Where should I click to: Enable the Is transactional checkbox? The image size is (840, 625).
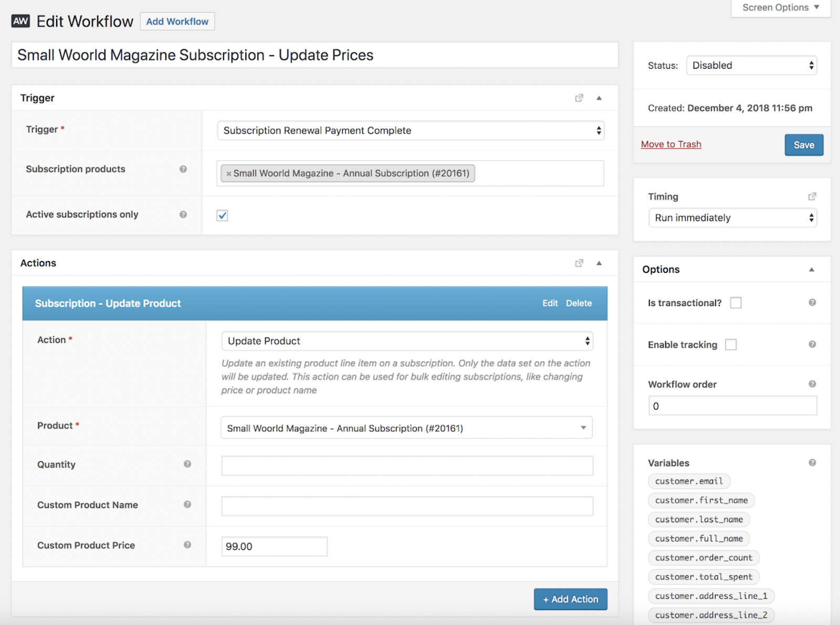[736, 303]
